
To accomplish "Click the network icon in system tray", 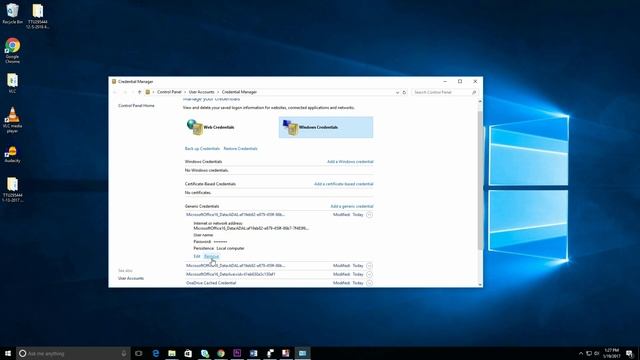I will tap(589, 353).
